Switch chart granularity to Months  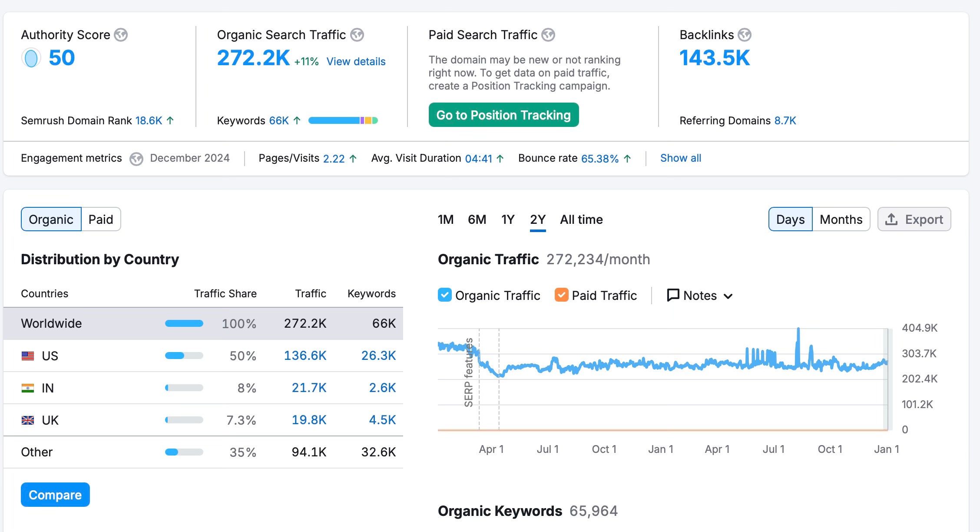(x=841, y=219)
